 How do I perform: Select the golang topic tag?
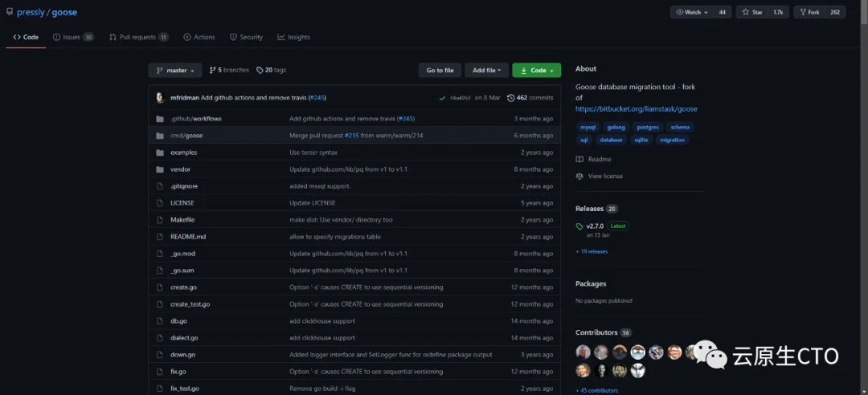[x=616, y=127]
